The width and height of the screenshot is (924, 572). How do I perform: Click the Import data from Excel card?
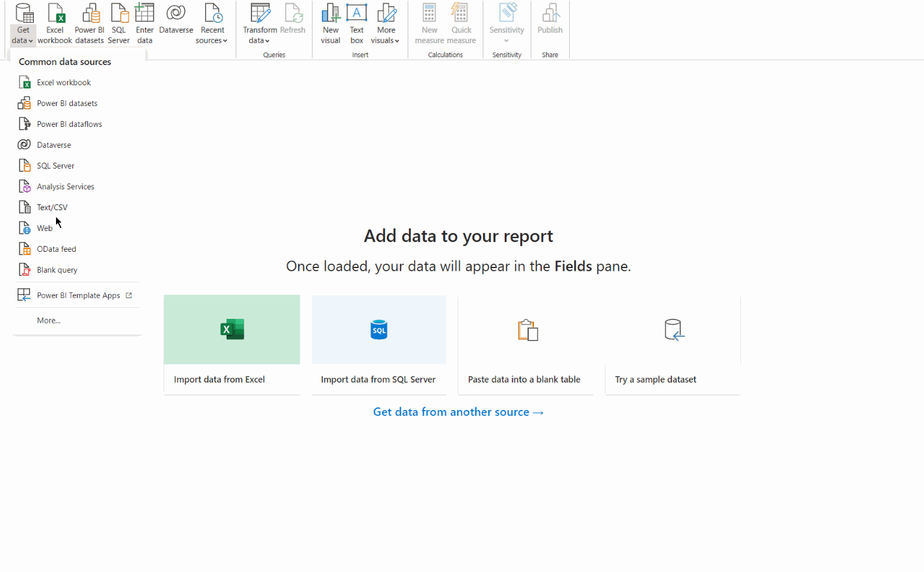click(x=232, y=345)
